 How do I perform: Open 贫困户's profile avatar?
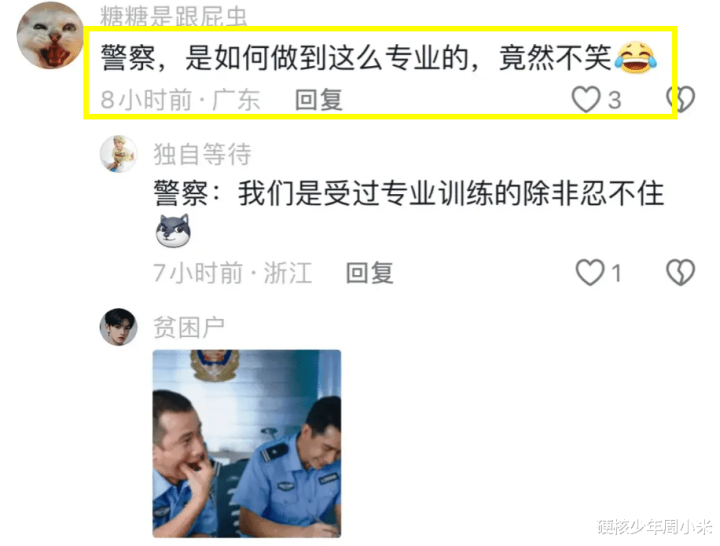coord(118,327)
